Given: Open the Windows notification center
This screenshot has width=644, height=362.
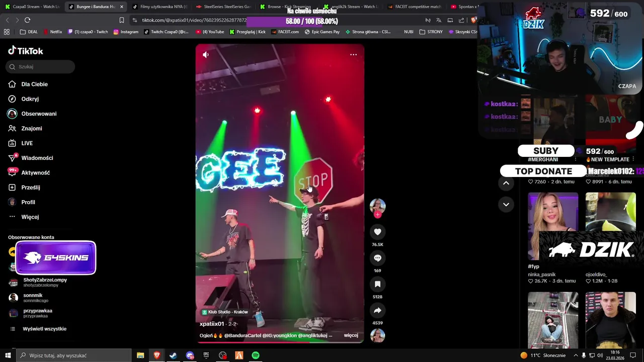Looking at the screenshot, I should [633, 355].
